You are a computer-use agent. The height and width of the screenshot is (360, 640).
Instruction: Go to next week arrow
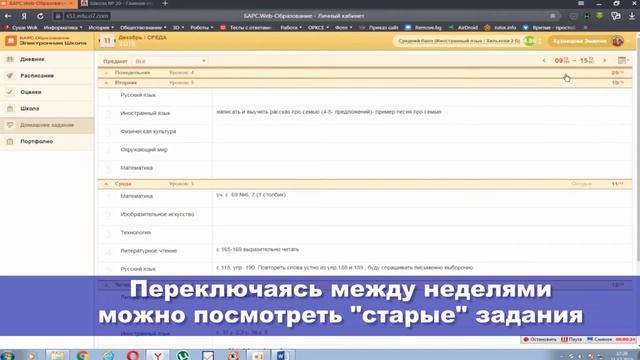[605, 60]
